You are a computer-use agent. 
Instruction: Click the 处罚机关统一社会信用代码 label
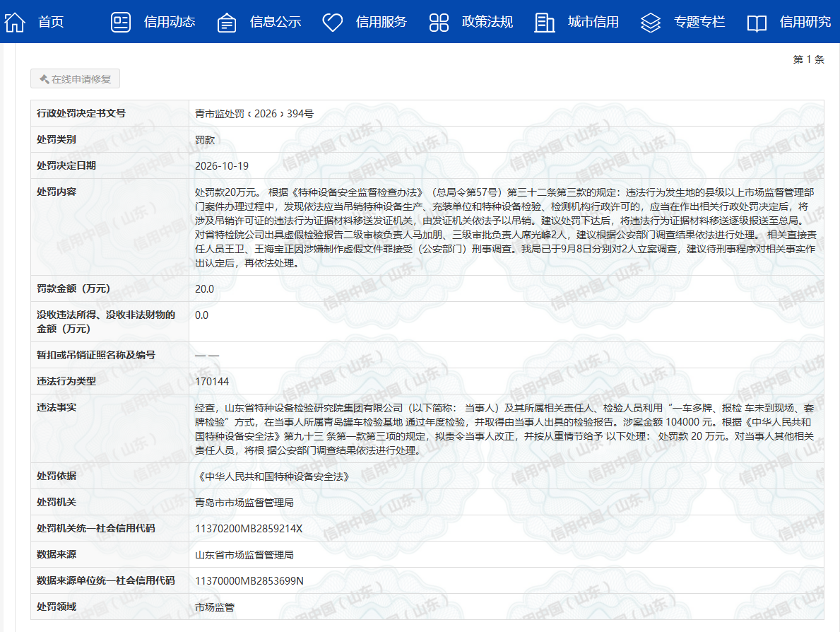(96, 529)
